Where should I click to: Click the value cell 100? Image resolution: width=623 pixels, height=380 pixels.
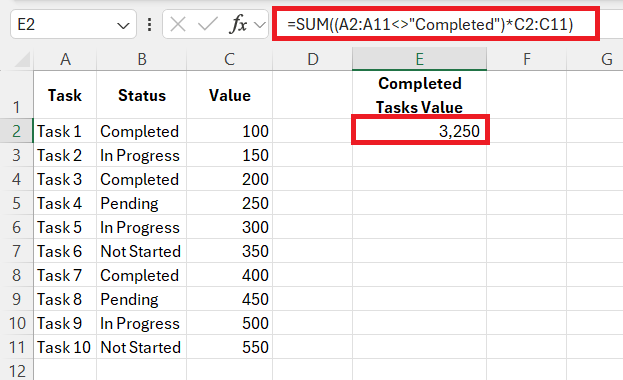[229, 131]
